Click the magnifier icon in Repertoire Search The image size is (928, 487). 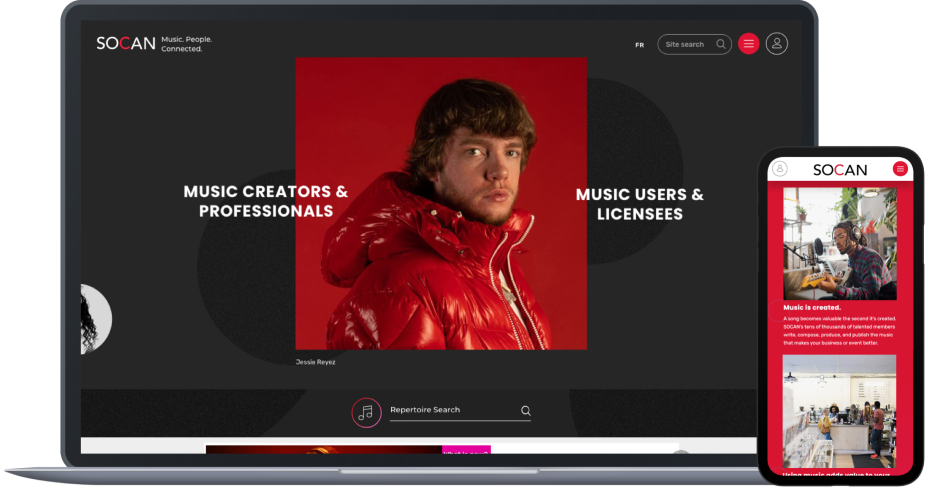[526, 411]
